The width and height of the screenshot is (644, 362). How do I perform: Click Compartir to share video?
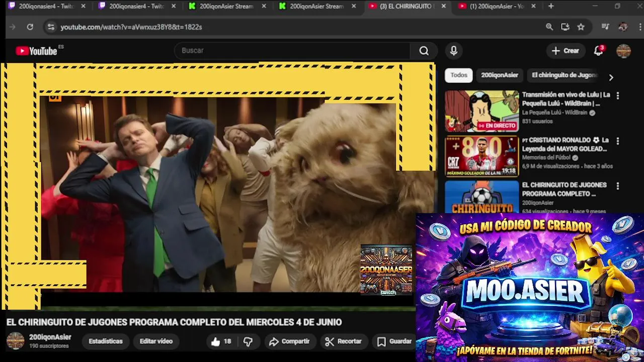tap(289, 341)
